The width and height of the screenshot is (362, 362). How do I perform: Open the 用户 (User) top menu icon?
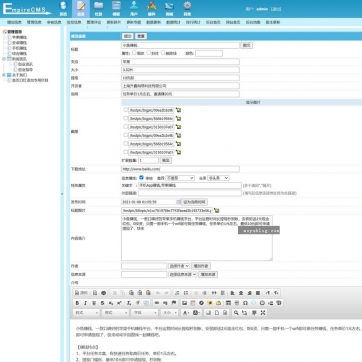coord(134,8)
